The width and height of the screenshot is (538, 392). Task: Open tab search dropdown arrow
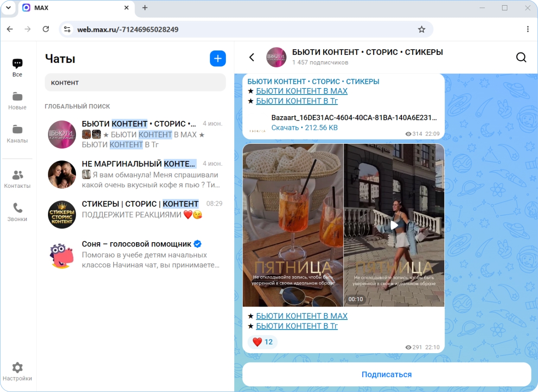(x=8, y=8)
